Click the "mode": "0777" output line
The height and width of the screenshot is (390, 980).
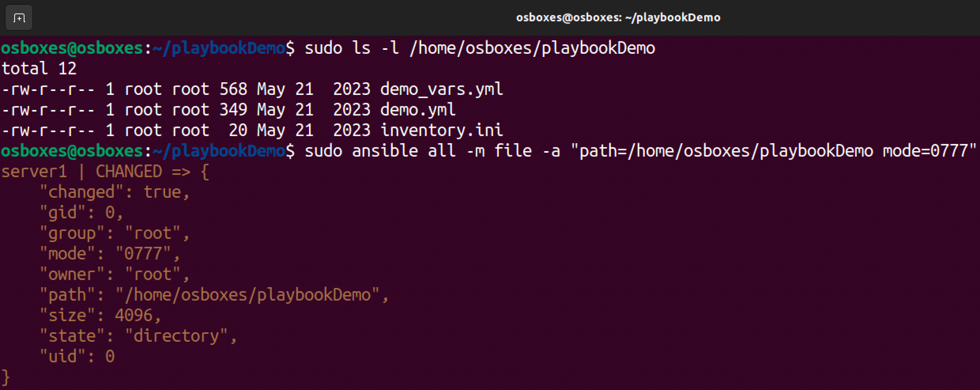(x=110, y=254)
